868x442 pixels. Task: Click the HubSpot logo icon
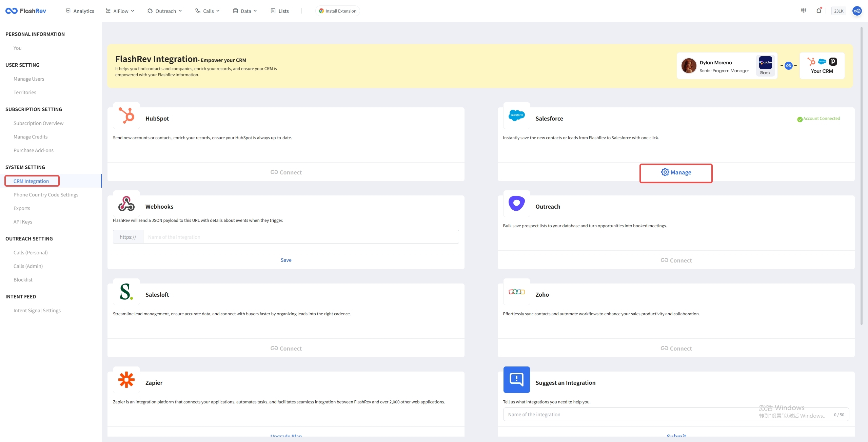[126, 115]
